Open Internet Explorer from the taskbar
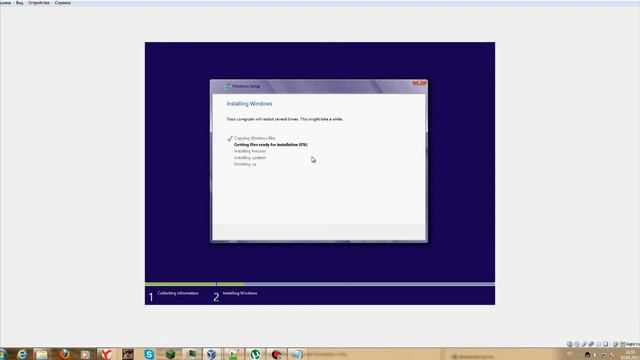640x360 pixels. click(x=22, y=354)
